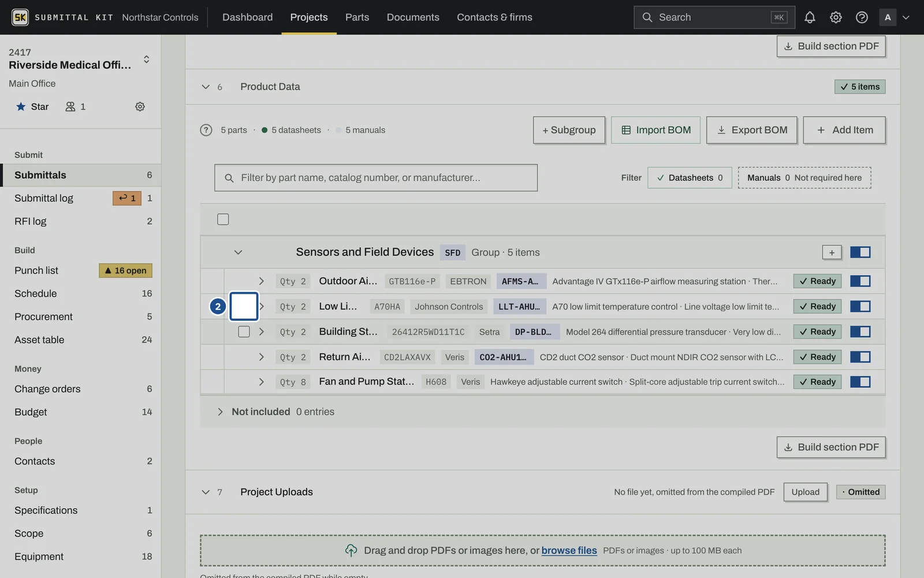The height and width of the screenshot is (578, 924).
Task: Toggle include switch for Fan and Pump Stat... row
Action: [x=860, y=382]
